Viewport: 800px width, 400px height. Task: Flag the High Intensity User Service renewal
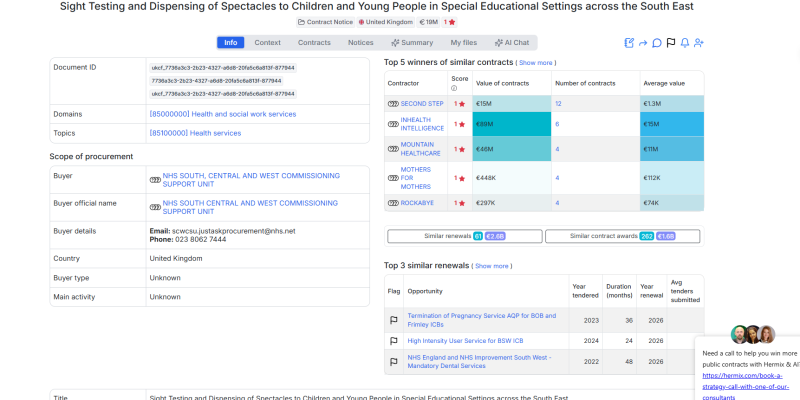click(x=394, y=341)
